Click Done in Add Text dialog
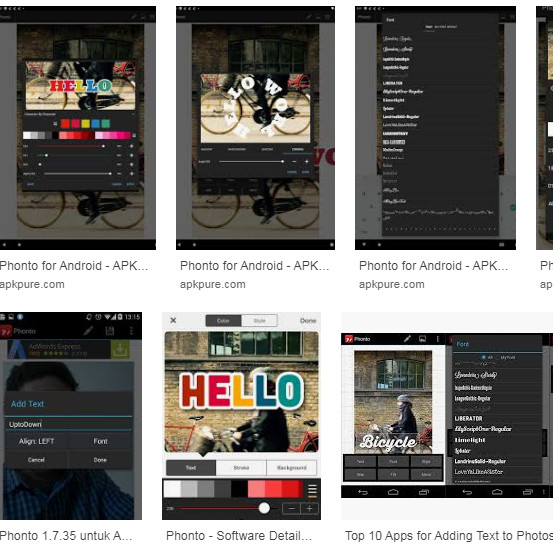Image resolution: width=553 pixels, height=553 pixels. (x=100, y=460)
